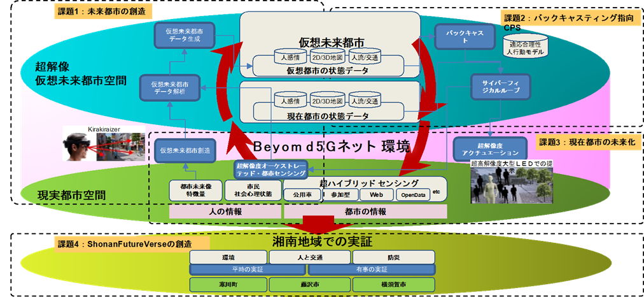Screen dimensions: 644x297
Task: Select the 藤沢市 green box
Action: pos(309,284)
